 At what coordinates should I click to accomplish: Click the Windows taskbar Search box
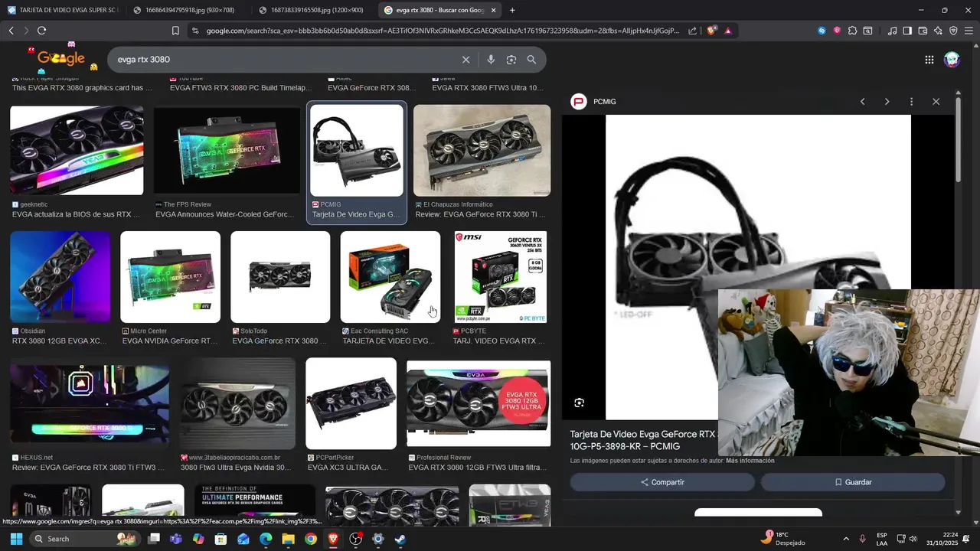[84, 539]
